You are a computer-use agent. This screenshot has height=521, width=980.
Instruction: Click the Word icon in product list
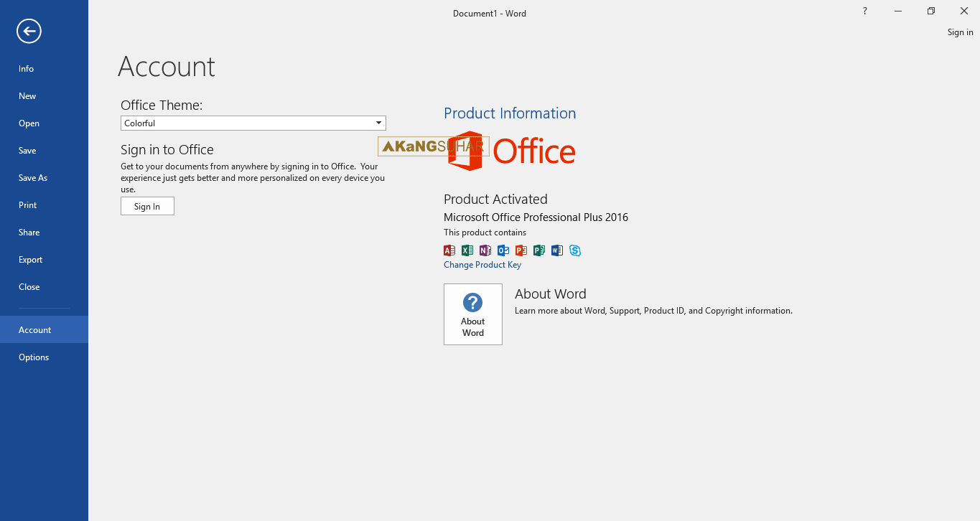[556, 250]
